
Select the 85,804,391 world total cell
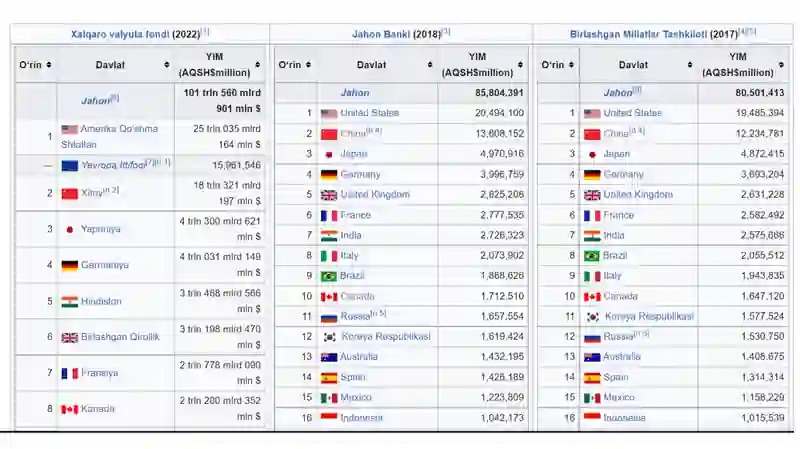click(483, 93)
